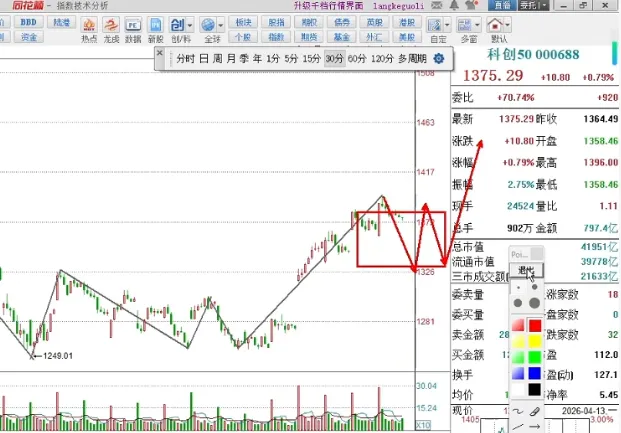Open the 创/科 board icon
Viewport: 621px width, 433px height.
177,26
